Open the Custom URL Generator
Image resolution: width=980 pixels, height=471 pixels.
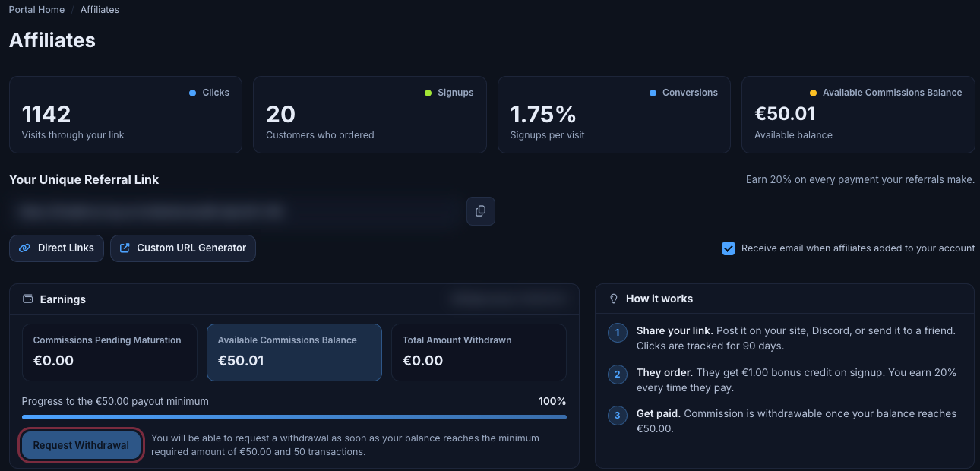(x=183, y=248)
